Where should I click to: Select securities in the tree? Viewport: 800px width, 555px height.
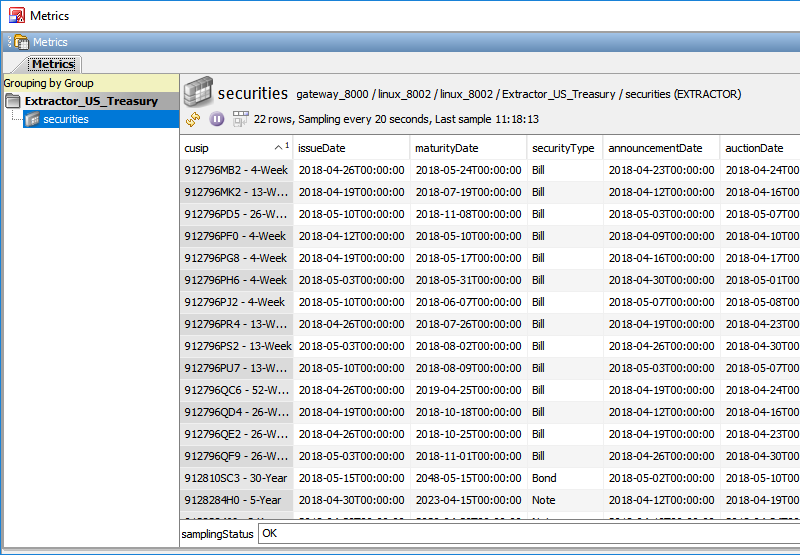[x=66, y=119]
